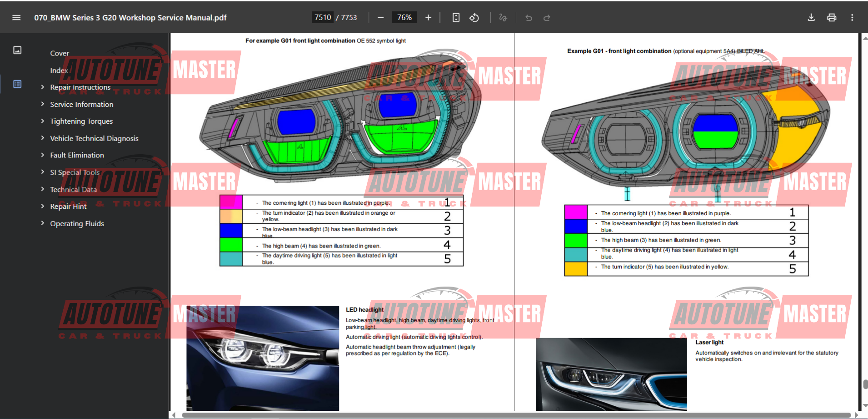The width and height of the screenshot is (868, 419).
Task: Click the redo arrow
Action: coord(547,17)
